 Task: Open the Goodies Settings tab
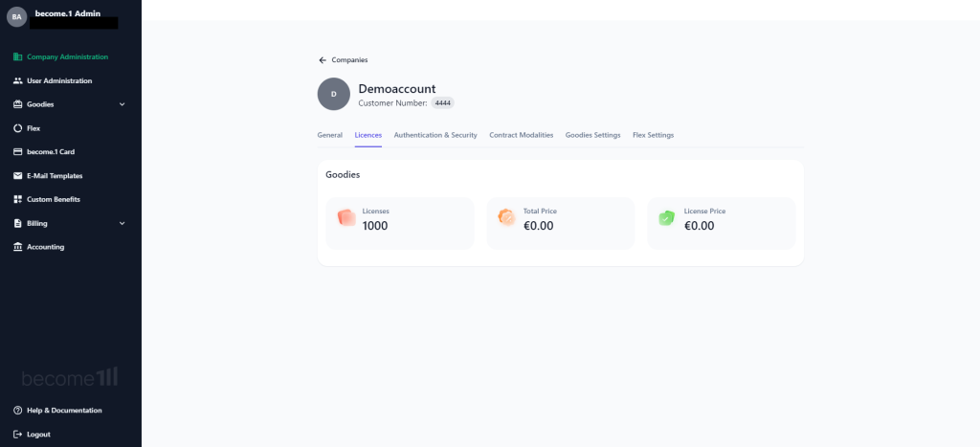click(x=592, y=135)
